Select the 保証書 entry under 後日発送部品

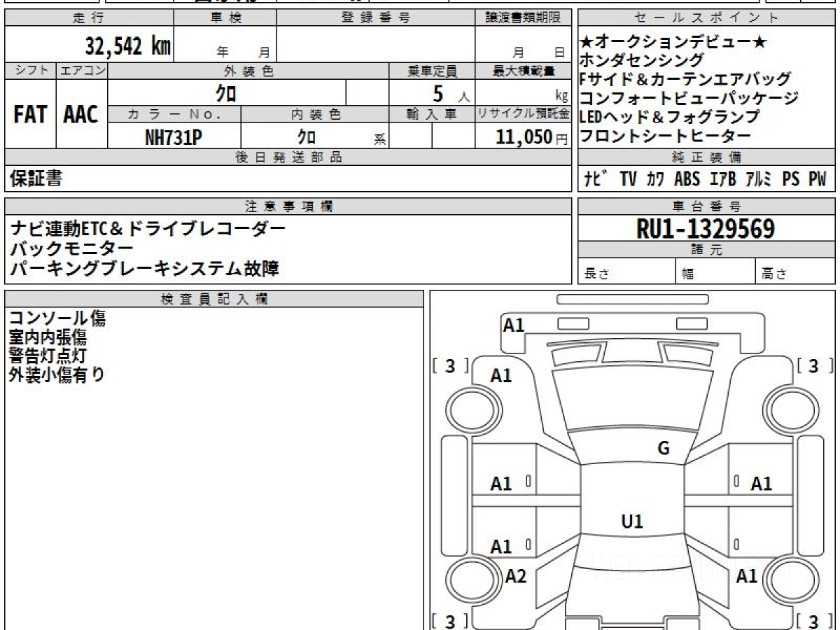[36, 178]
